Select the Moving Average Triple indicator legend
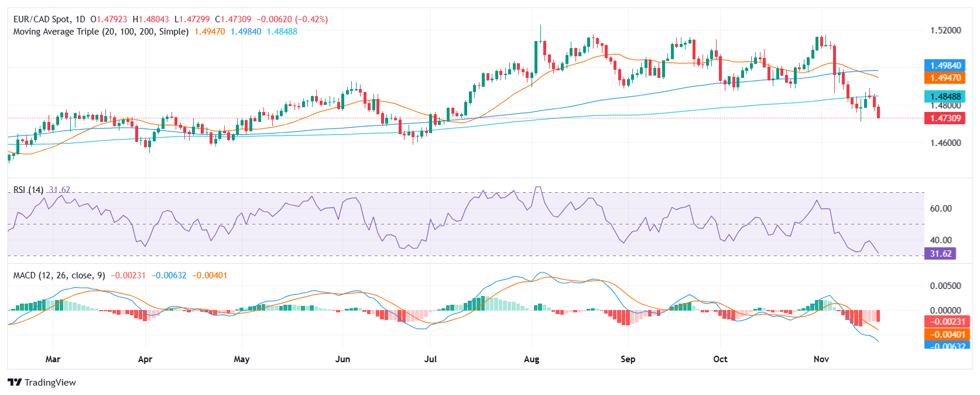The height and width of the screenshot is (395, 980). 101,32
